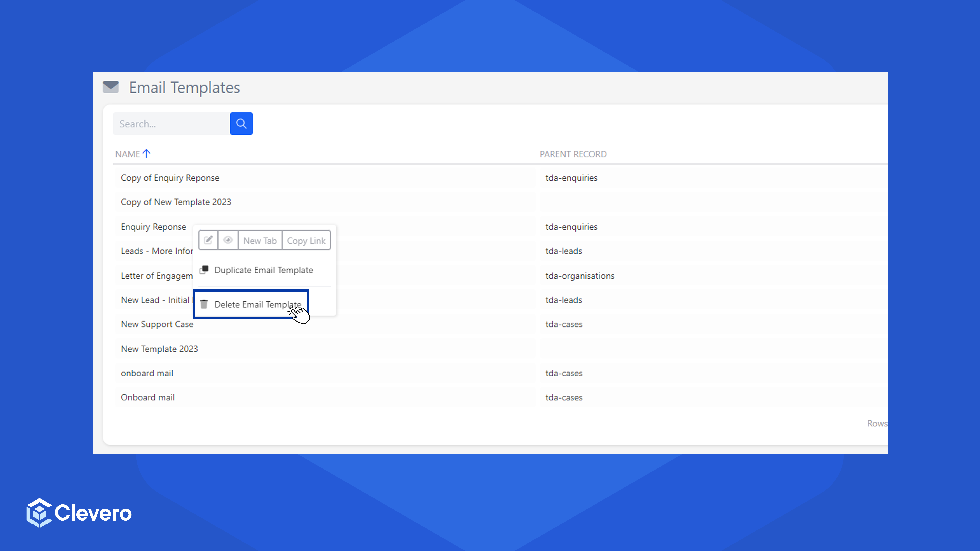Click the Clevero logo
The width and height of the screenshot is (980, 551).
[x=79, y=513]
